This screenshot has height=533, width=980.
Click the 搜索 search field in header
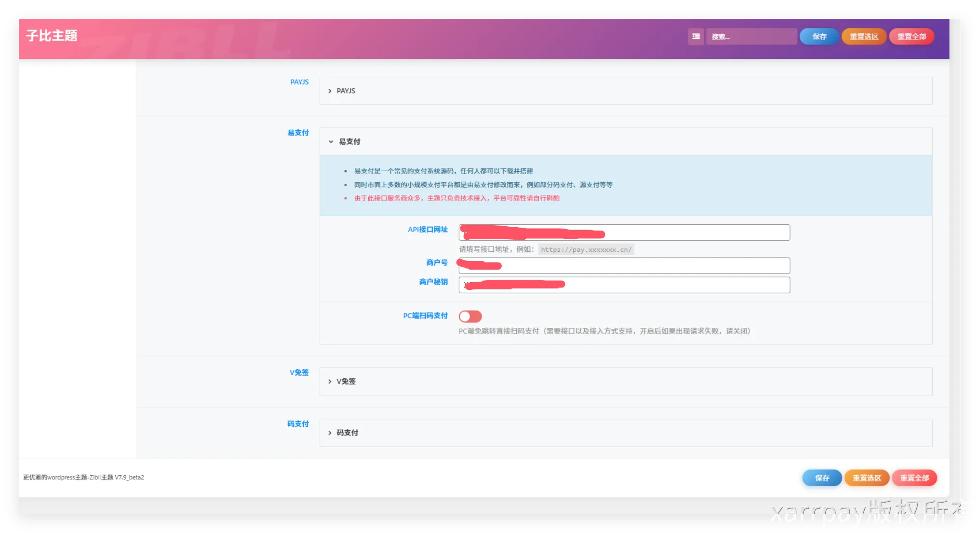point(751,37)
